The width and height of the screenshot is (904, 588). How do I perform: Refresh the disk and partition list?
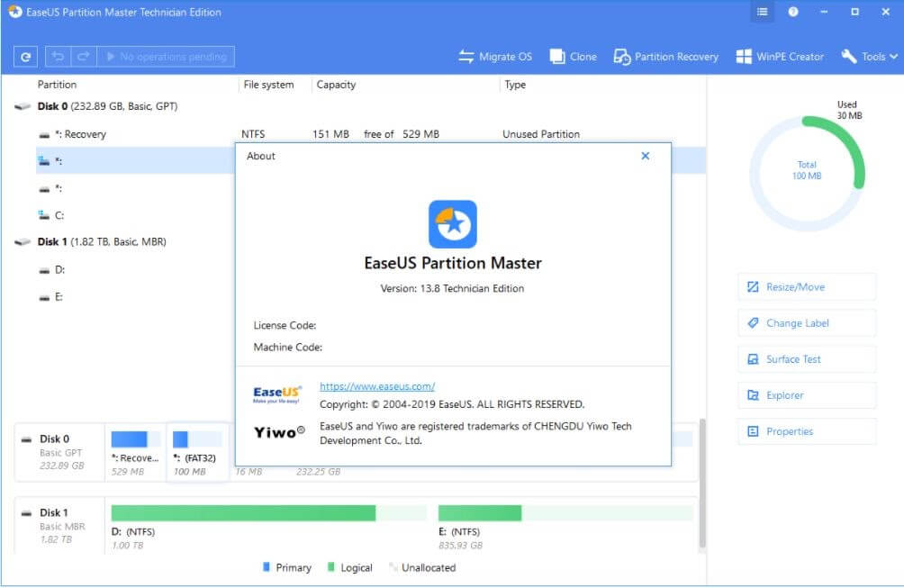24,56
